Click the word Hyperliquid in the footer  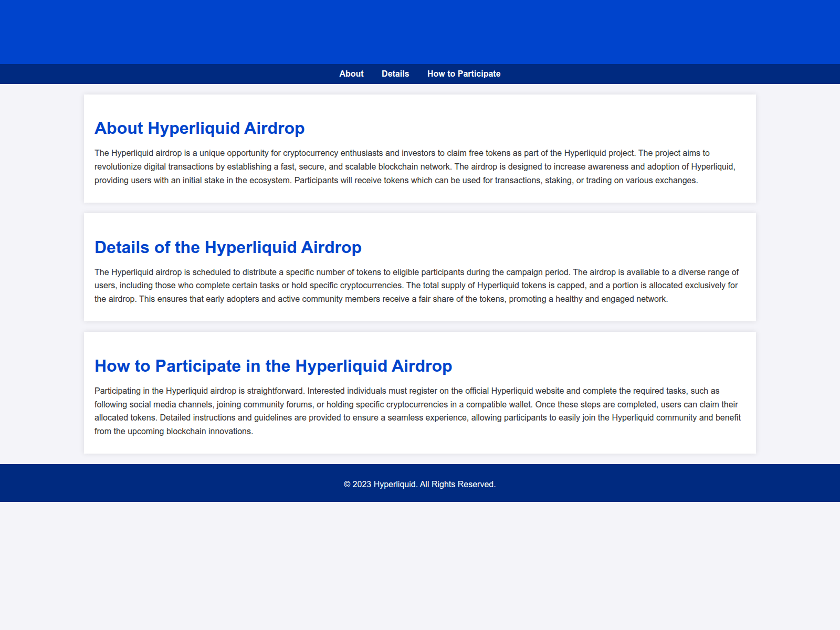[x=393, y=484]
